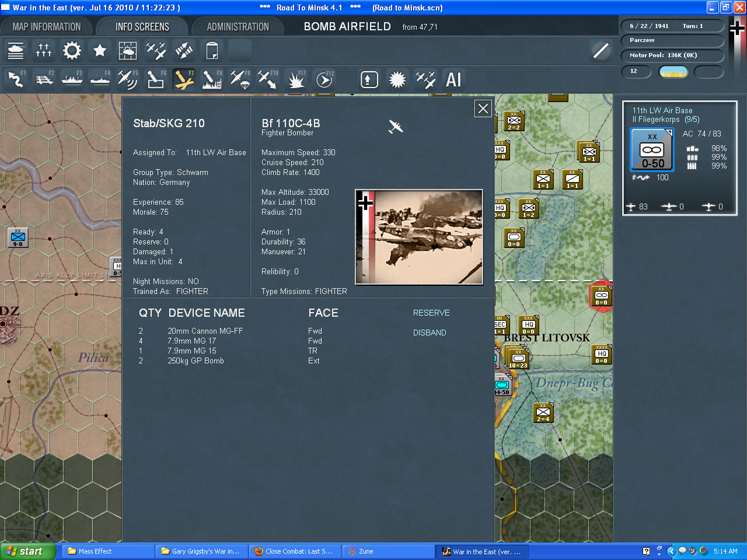Open the Windows start menu
Image resolution: width=747 pixels, height=560 pixels.
click(x=28, y=551)
